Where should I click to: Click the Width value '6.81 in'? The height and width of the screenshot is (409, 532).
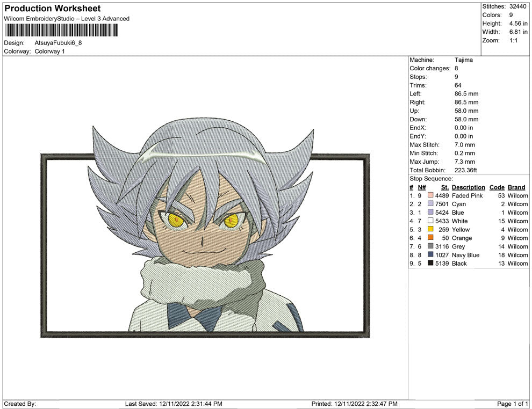click(518, 32)
